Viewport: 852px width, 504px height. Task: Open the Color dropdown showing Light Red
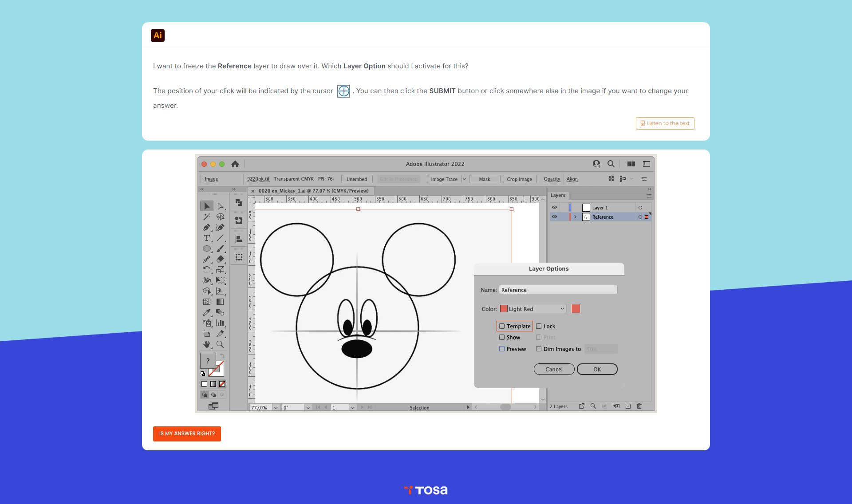click(532, 309)
